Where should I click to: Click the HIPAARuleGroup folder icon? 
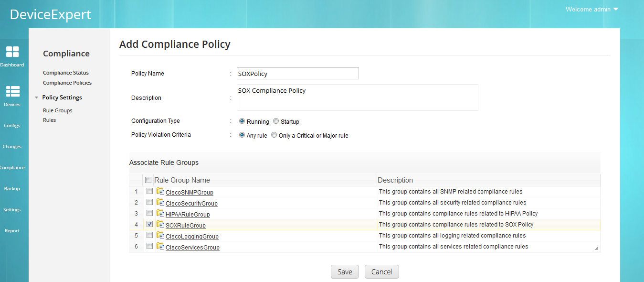point(160,214)
